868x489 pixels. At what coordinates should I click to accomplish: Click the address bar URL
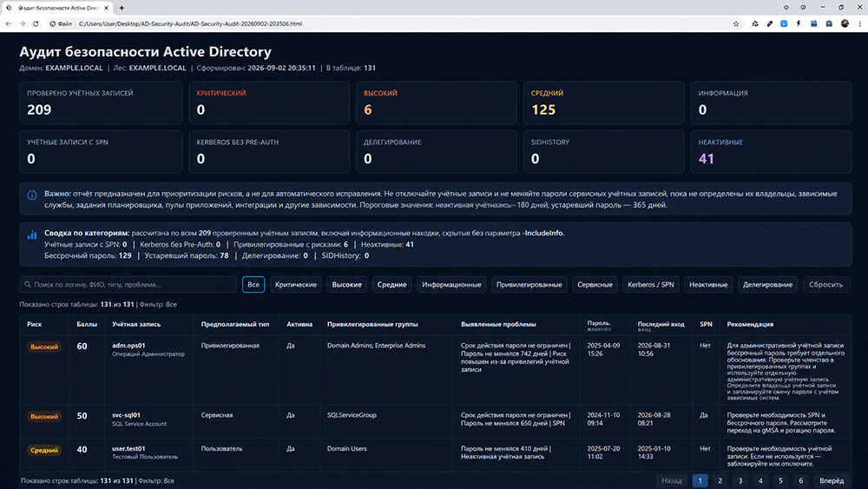190,23
